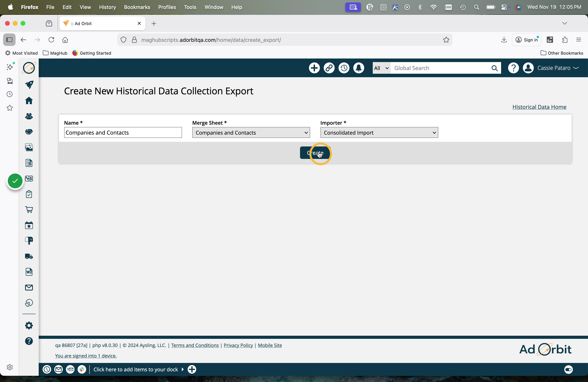The image size is (588, 382).
Task: Click into the Name input field
Action: (123, 133)
